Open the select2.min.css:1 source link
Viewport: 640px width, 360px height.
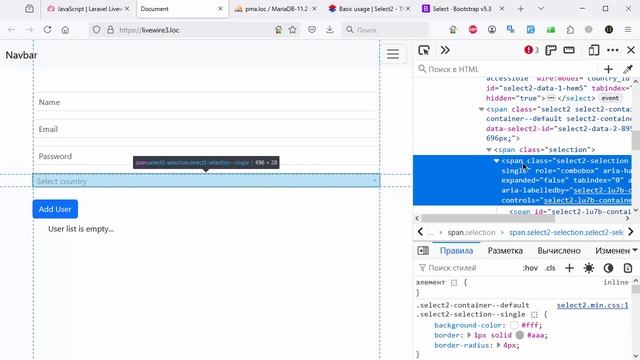(x=592, y=305)
